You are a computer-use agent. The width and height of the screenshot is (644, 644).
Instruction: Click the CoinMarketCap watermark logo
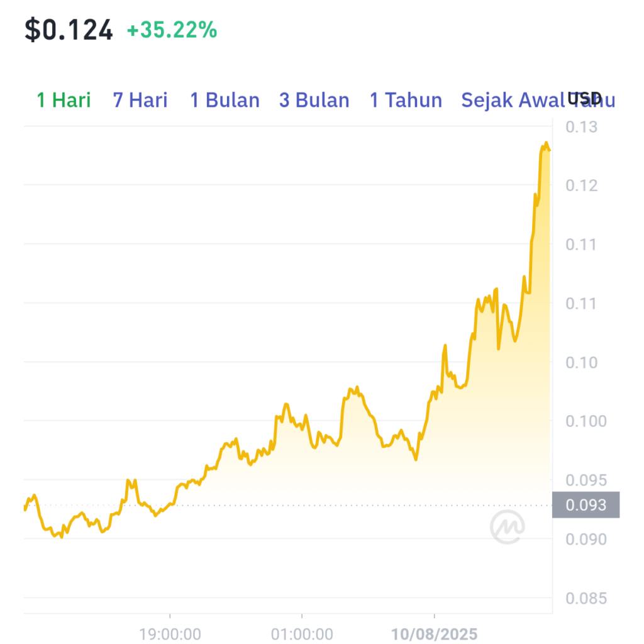click(508, 527)
